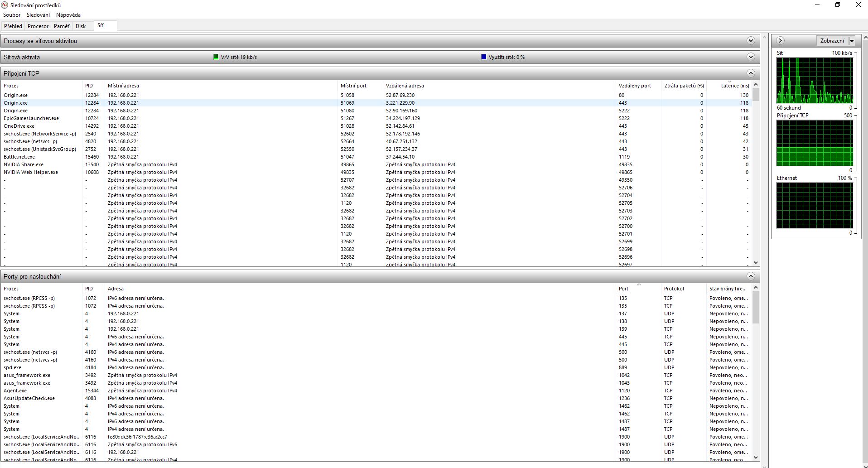Image resolution: width=868 pixels, height=468 pixels.
Task: Click the green network I/O legend square
Action: pyautogui.click(x=216, y=57)
